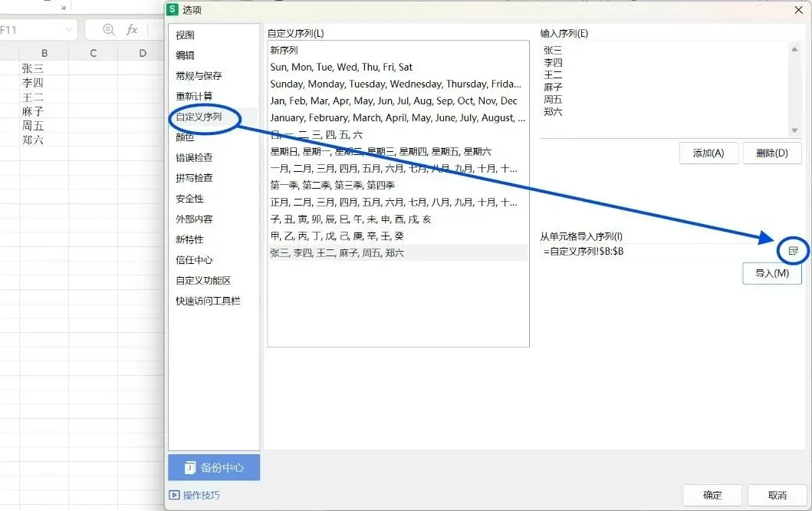Image resolution: width=812 pixels, height=511 pixels.
Task: Open the 外部内容 page
Action: [x=194, y=219]
